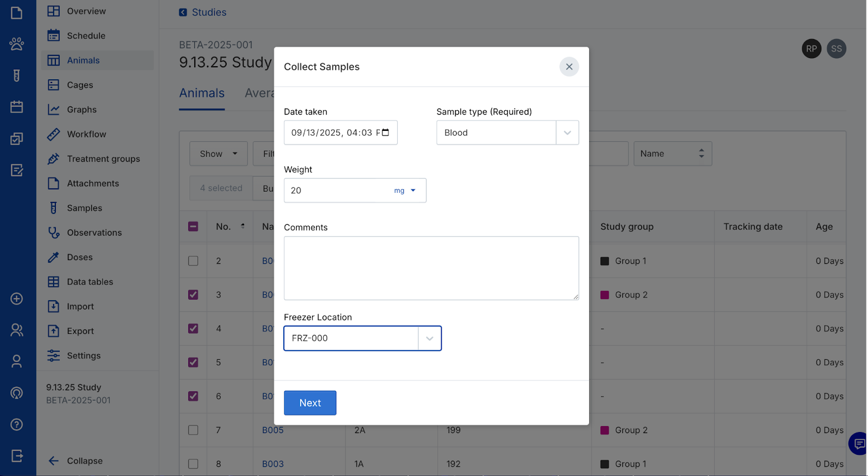
Task: Change the weight unit mg dropdown
Action: (x=405, y=191)
